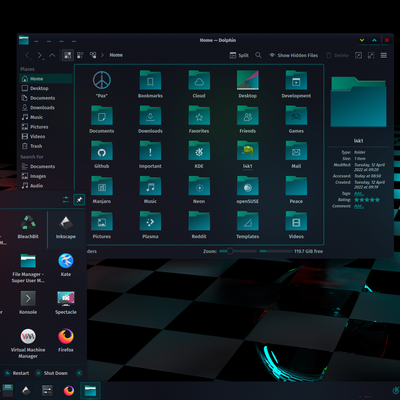
Task: Select the Games folder
Action: pos(296,119)
